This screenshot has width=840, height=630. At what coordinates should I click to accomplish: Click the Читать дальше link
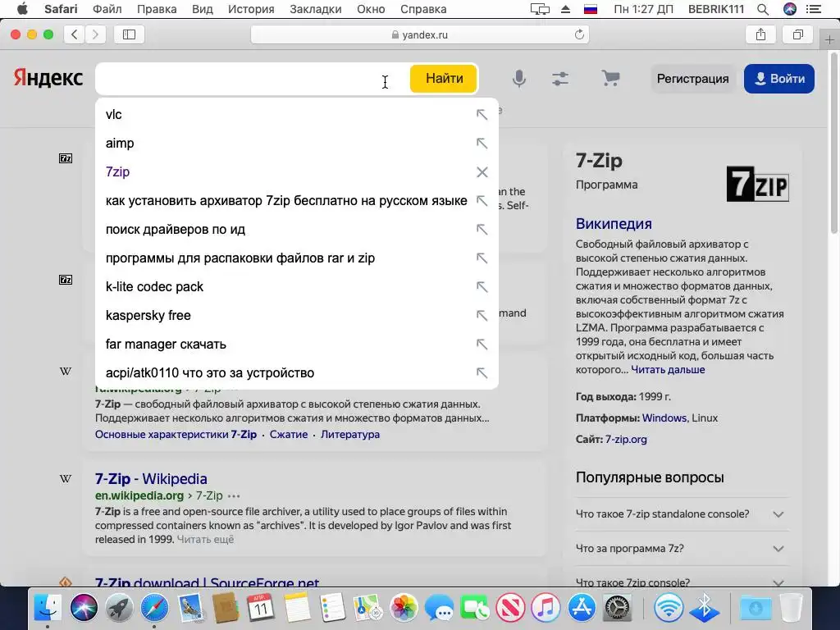668,370
